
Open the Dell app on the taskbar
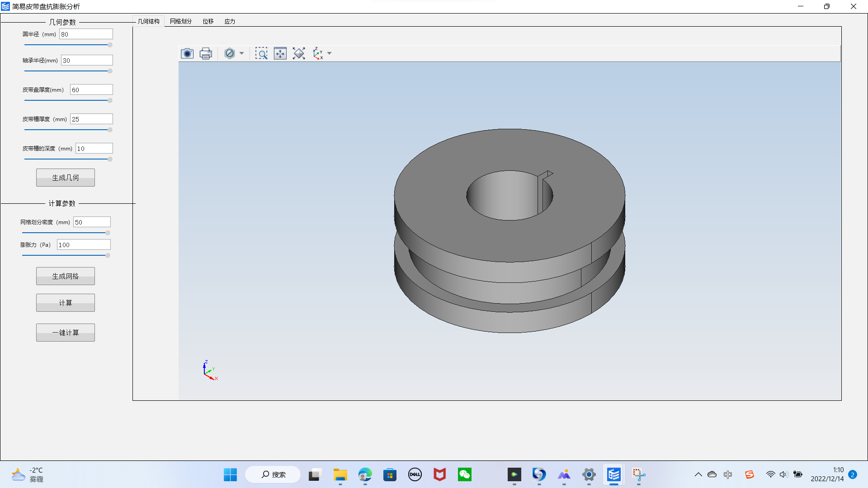(415, 474)
